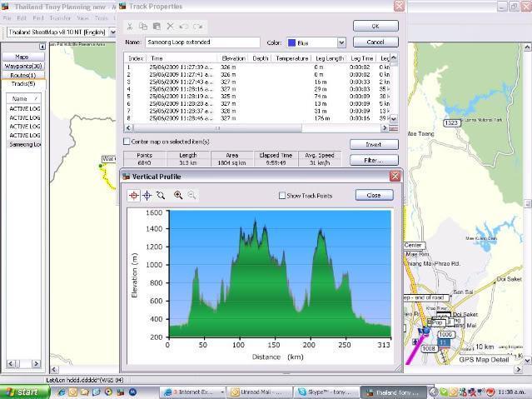Click the track point list down arrow
The height and width of the screenshot is (399, 532).
click(x=393, y=119)
